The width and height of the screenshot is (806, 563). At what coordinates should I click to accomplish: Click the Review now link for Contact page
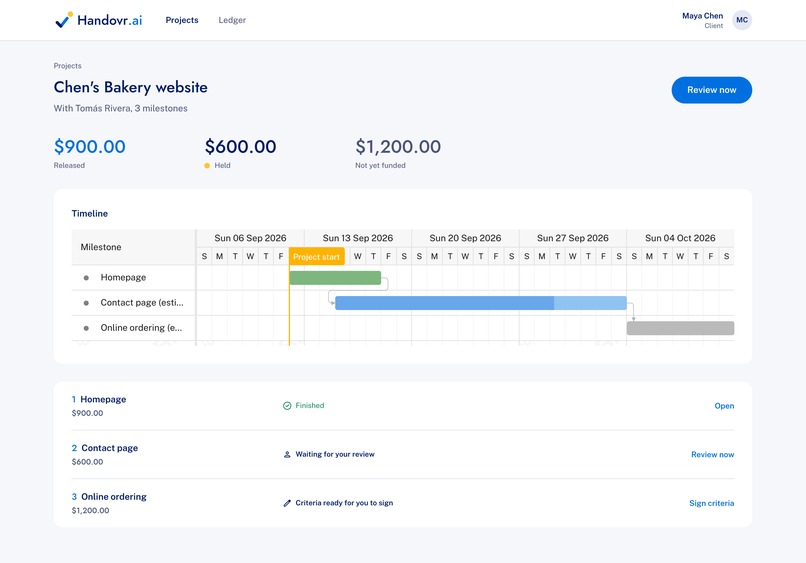click(x=712, y=455)
